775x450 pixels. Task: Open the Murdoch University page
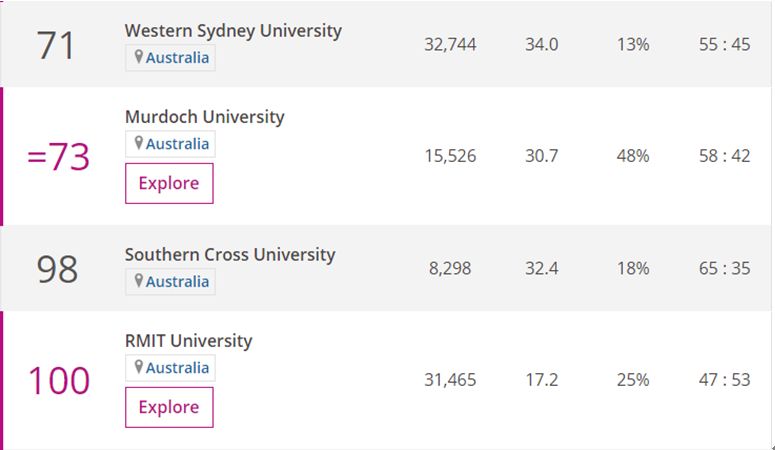pos(204,117)
